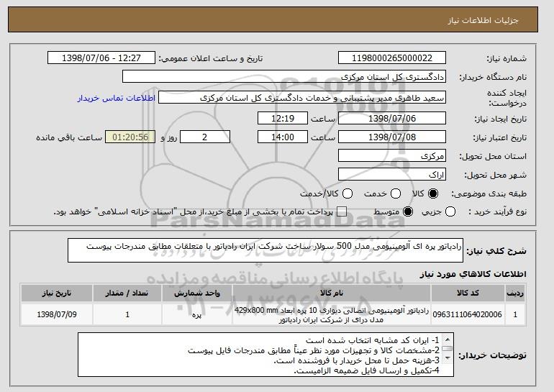The height and width of the screenshot is (392, 554).
Task: Click the product code 0963111064020006 cell
Action: [x=468, y=314]
